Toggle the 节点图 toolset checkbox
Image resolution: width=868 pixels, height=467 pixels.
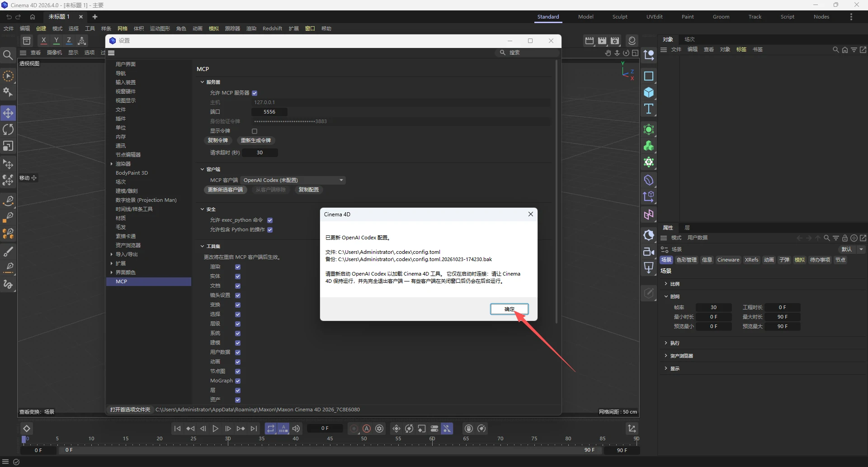[238, 372]
